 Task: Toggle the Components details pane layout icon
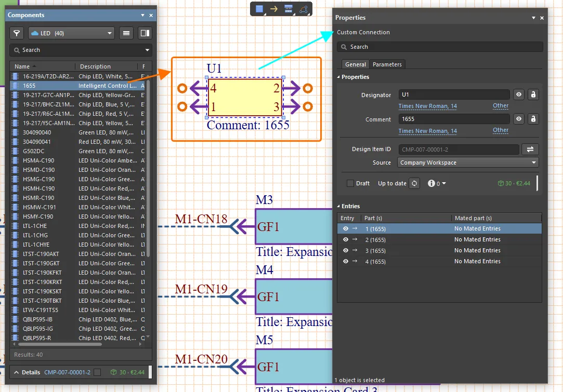145,33
